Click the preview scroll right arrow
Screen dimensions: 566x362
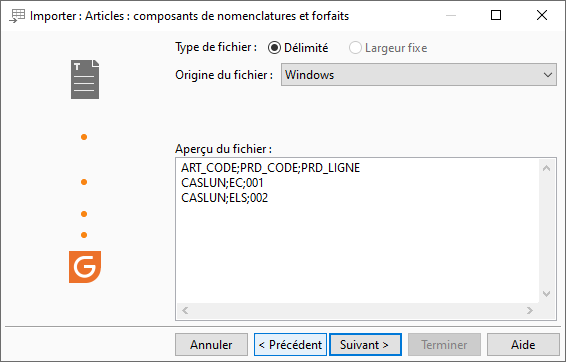pos(530,310)
